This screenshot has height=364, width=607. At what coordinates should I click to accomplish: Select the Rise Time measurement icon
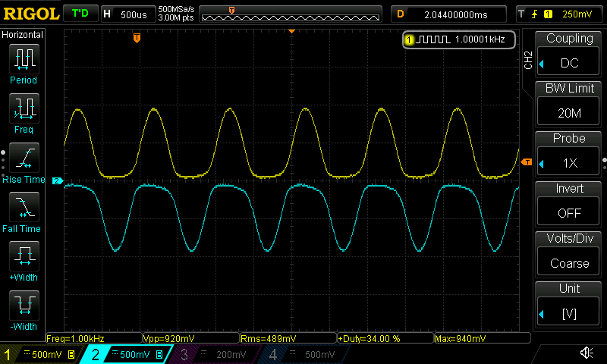pyautogui.click(x=24, y=158)
